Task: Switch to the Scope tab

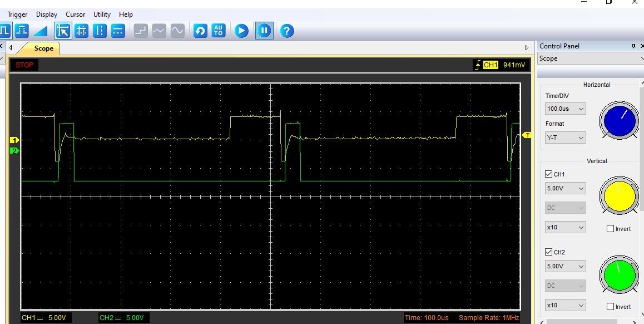Action: tap(43, 48)
